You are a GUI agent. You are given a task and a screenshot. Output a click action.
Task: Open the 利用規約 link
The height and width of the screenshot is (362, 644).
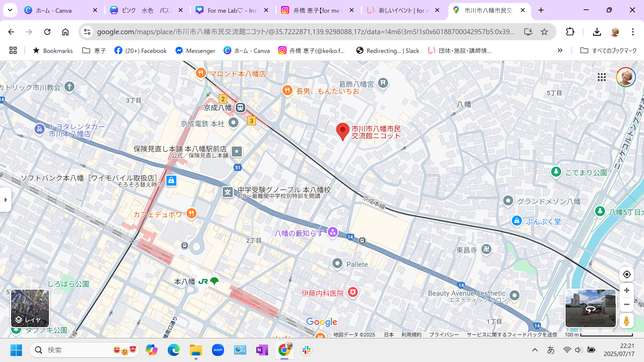[x=412, y=335]
